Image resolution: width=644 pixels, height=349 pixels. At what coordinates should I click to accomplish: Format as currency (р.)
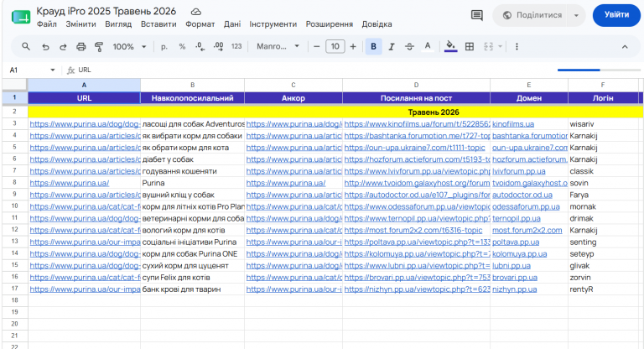pyautogui.click(x=164, y=47)
